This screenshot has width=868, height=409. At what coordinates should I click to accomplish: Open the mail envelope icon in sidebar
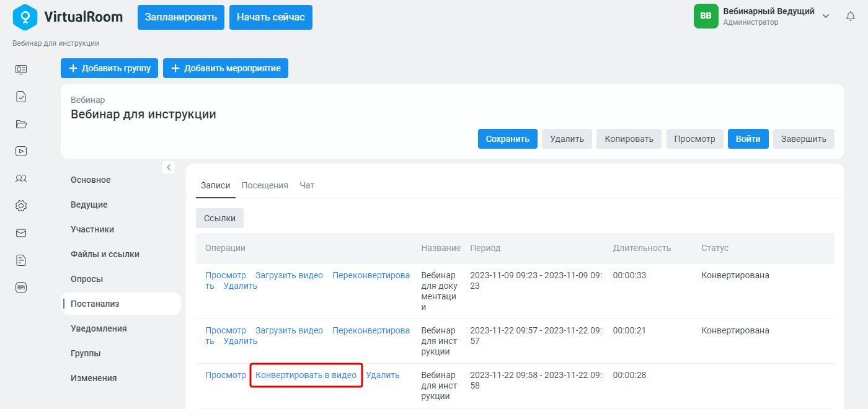tap(21, 233)
